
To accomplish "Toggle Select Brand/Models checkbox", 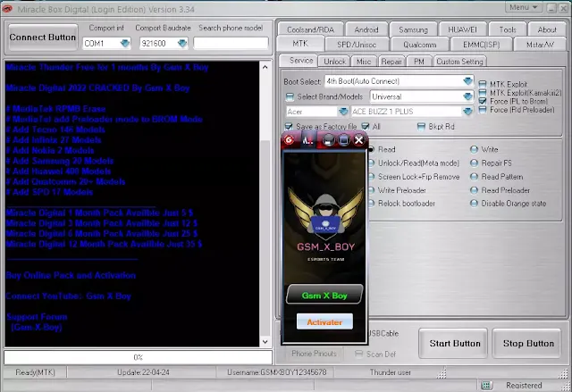I will (x=290, y=97).
